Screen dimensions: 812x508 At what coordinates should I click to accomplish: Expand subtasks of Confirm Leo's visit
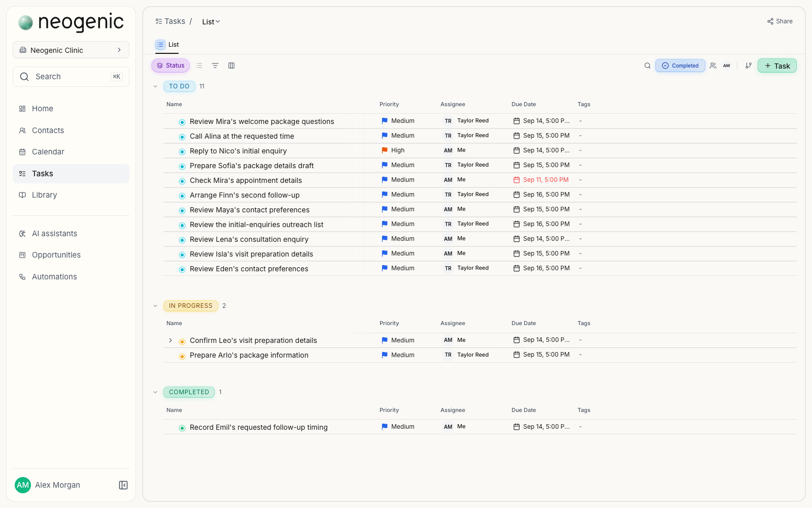pos(171,340)
